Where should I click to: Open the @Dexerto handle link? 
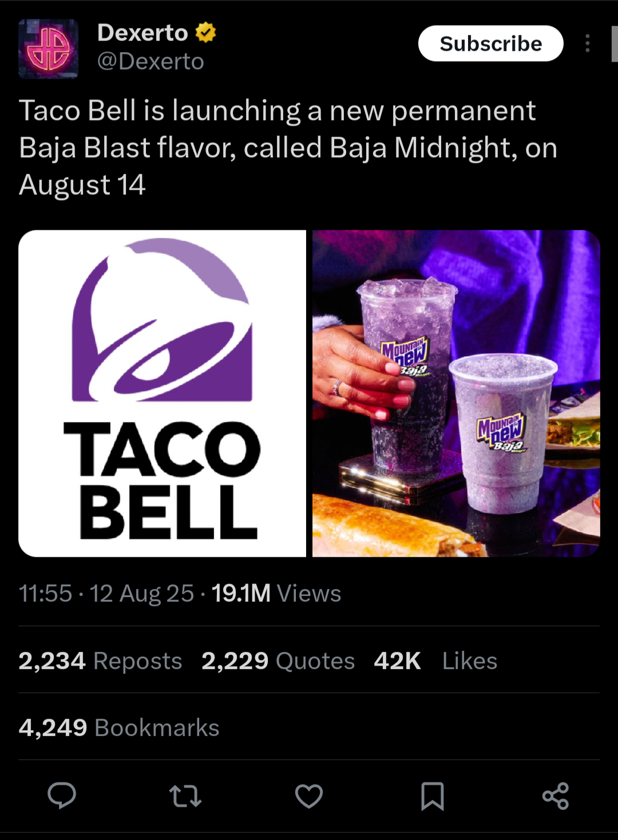[150, 61]
